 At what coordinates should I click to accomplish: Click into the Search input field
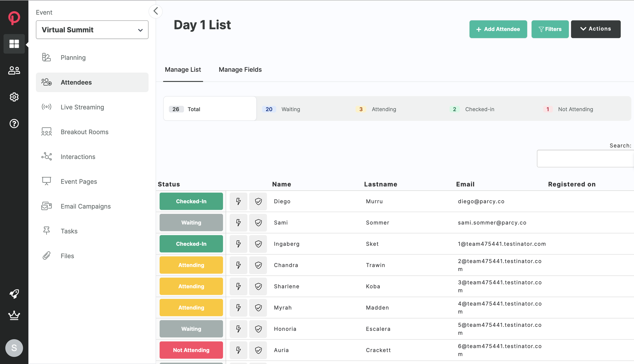(585, 158)
